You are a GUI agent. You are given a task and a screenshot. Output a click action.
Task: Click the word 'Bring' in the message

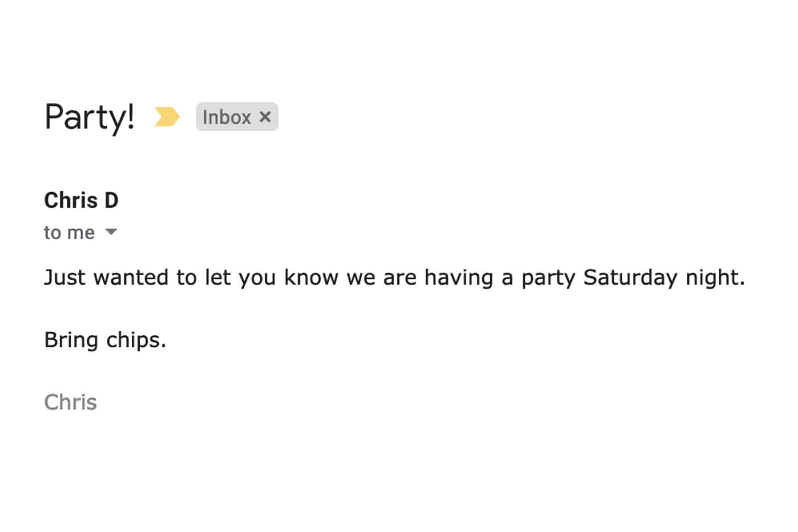(x=71, y=341)
